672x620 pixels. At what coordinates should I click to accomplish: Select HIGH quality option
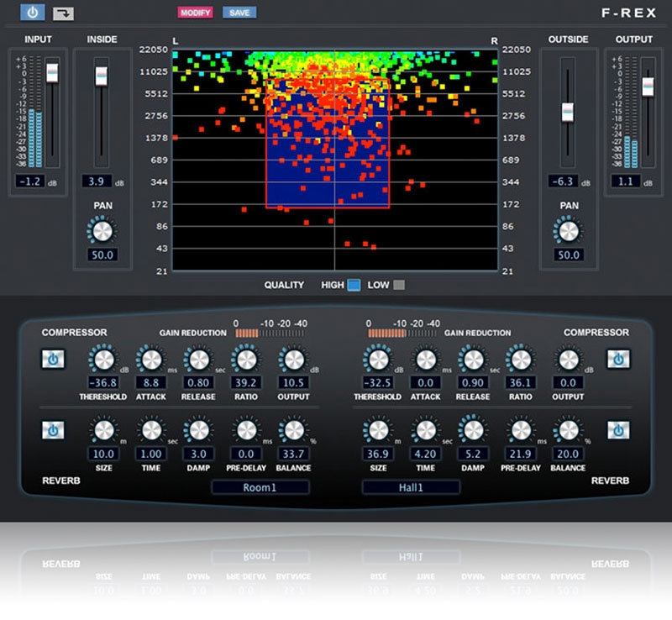click(354, 285)
